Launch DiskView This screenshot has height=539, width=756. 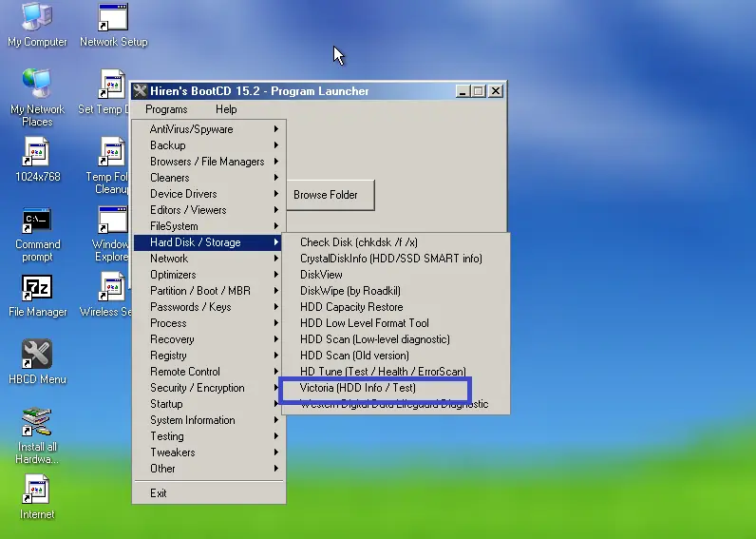click(x=395, y=275)
